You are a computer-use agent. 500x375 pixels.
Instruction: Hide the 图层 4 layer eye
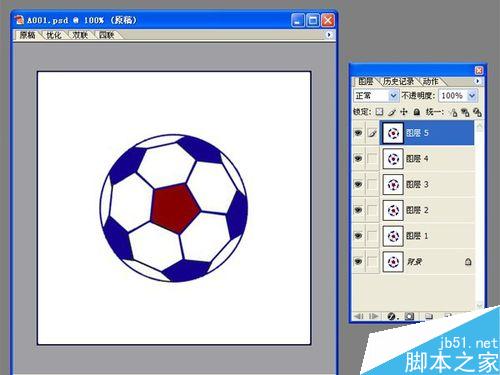click(x=358, y=159)
